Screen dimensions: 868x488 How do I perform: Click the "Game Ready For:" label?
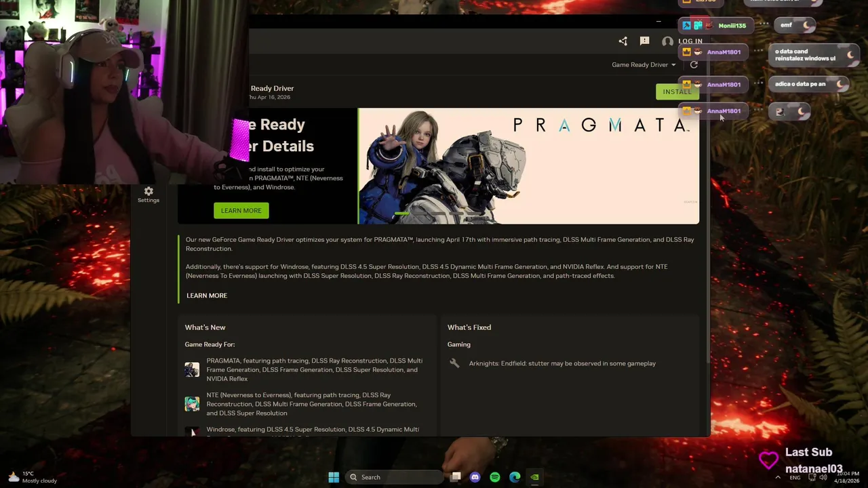pos(210,344)
